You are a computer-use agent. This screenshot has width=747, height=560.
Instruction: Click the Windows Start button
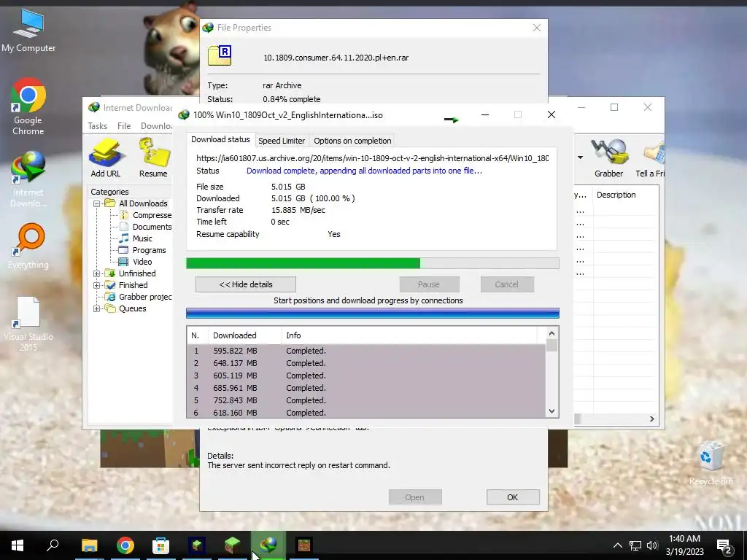[18, 545]
